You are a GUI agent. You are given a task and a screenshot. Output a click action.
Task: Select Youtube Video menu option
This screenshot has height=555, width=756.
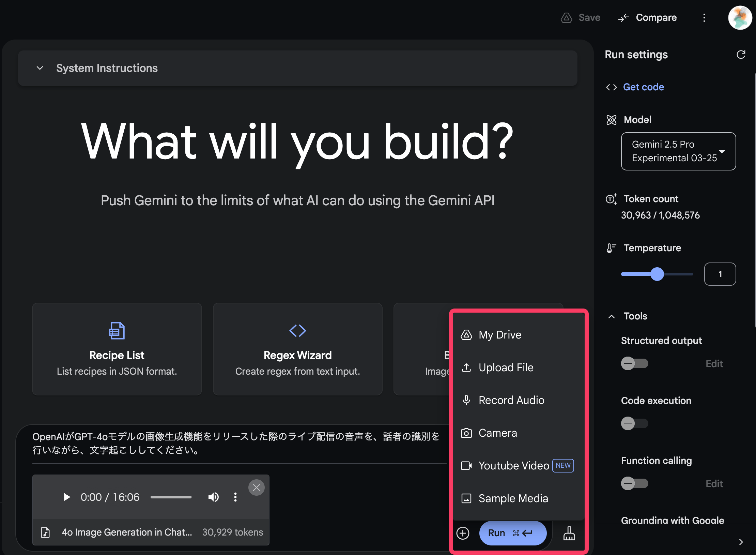(513, 466)
